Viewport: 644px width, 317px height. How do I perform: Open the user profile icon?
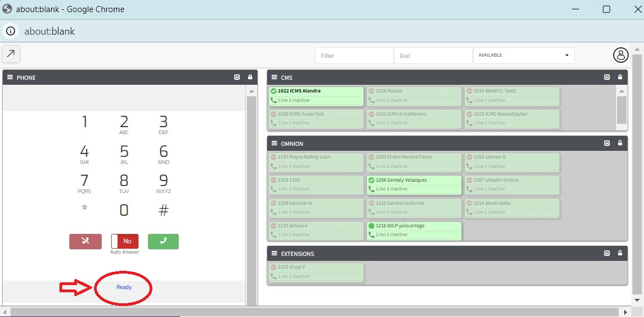point(620,55)
